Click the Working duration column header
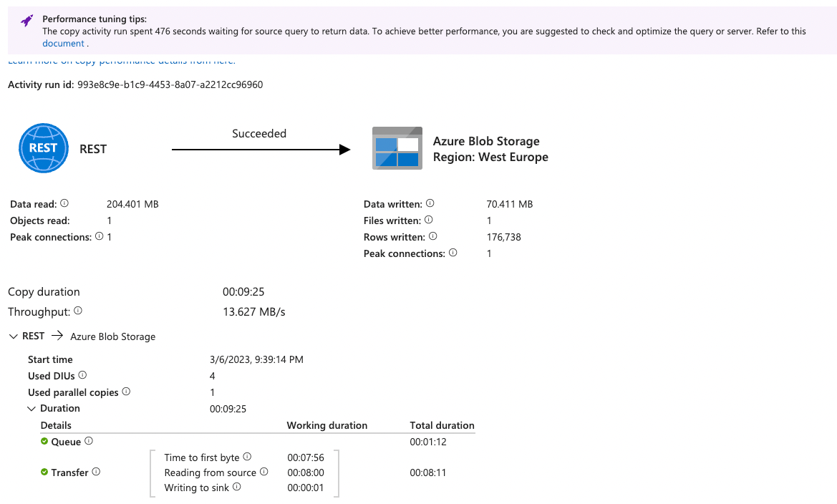 coord(326,425)
